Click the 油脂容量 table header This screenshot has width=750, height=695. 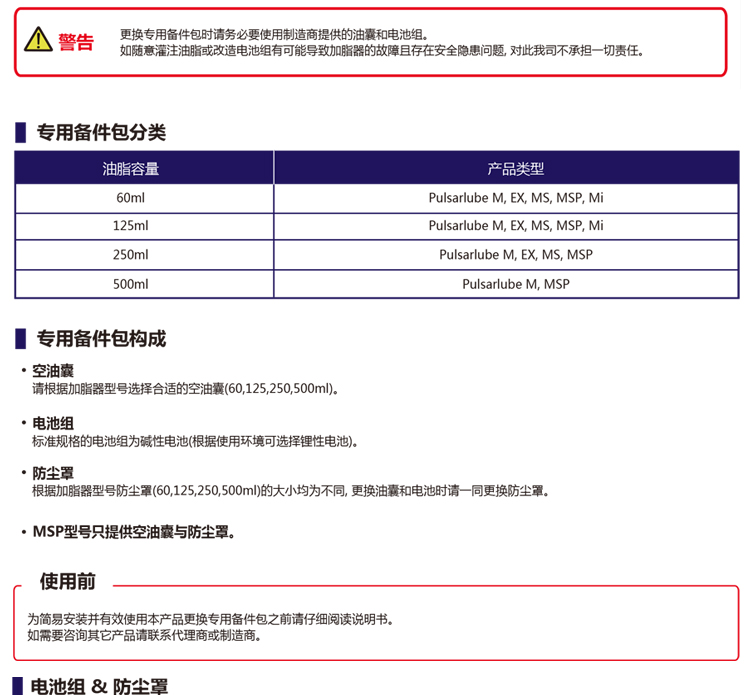[x=131, y=169]
